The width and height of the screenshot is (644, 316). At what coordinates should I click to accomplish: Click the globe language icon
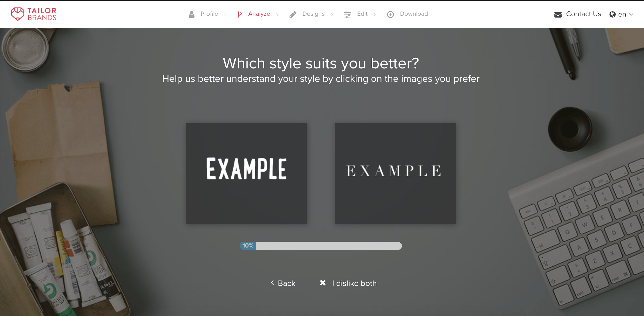tap(612, 14)
